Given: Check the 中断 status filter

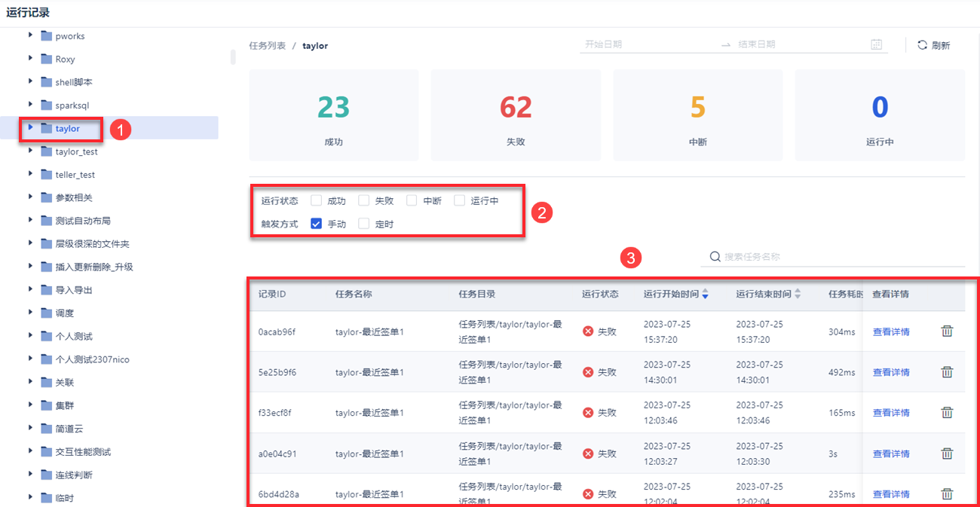Looking at the screenshot, I should pos(412,201).
